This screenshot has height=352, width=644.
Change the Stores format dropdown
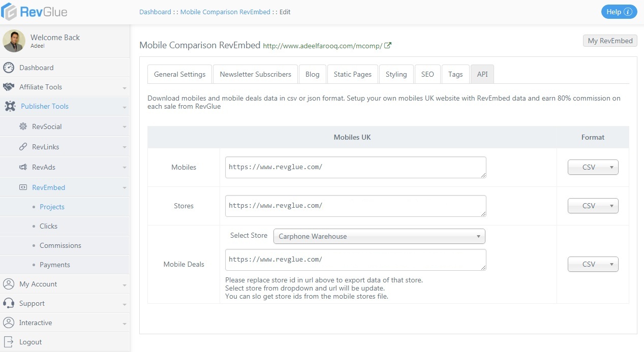tap(593, 206)
